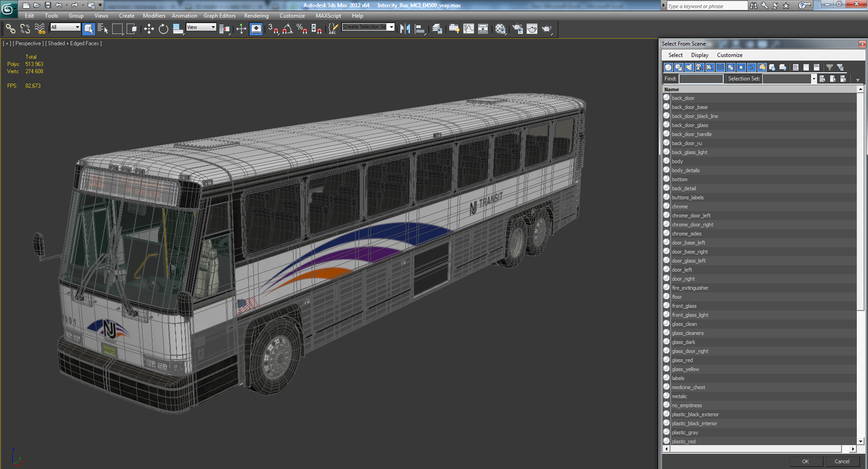The width and height of the screenshot is (868, 469).
Task: Select 'fire_extinguisher' in the object list
Action: pos(690,288)
